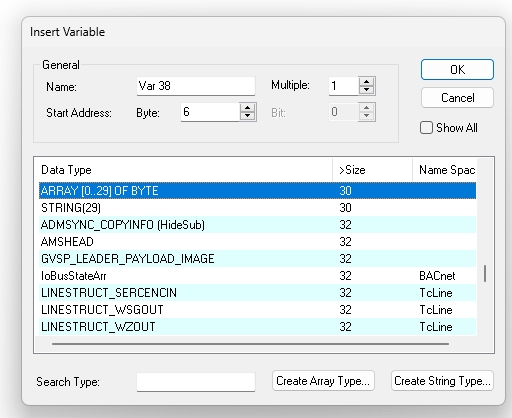Decrease Byte start address with down arrow
This screenshot has width=512, height=418.
pos(247,116)
